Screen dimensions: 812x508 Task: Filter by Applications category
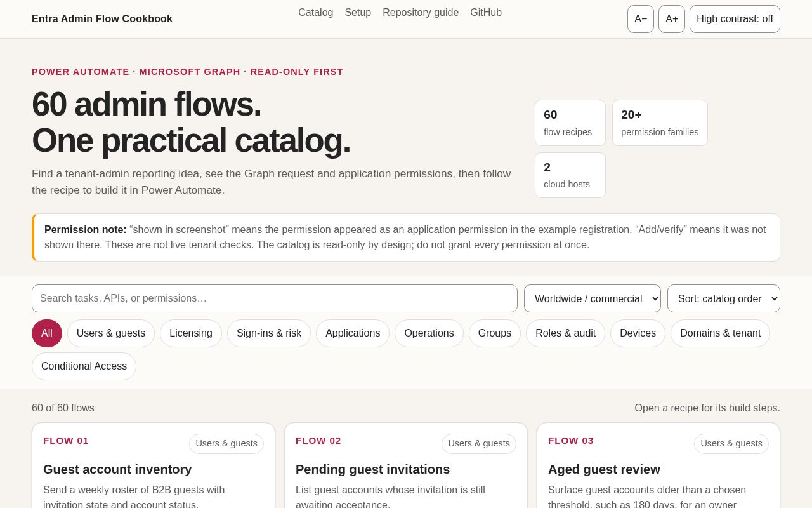coord(353,333)
